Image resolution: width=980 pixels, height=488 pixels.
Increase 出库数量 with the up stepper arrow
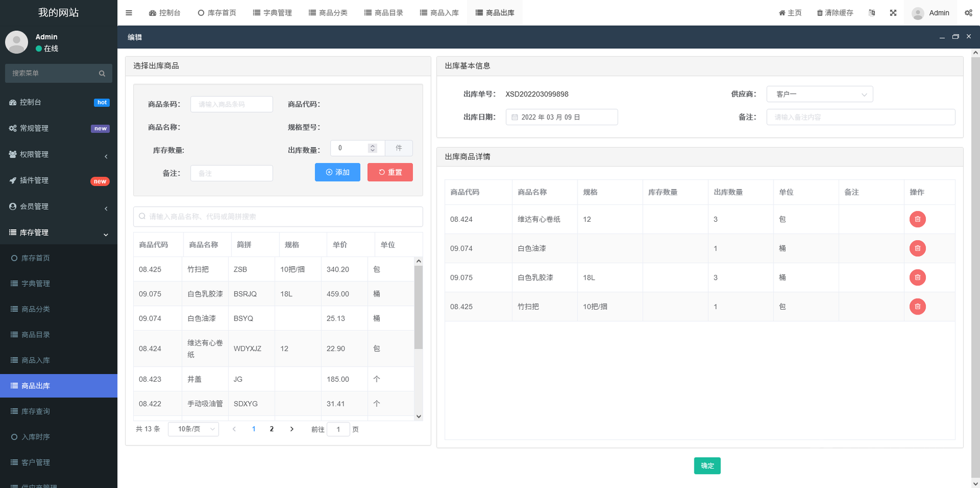372,145
